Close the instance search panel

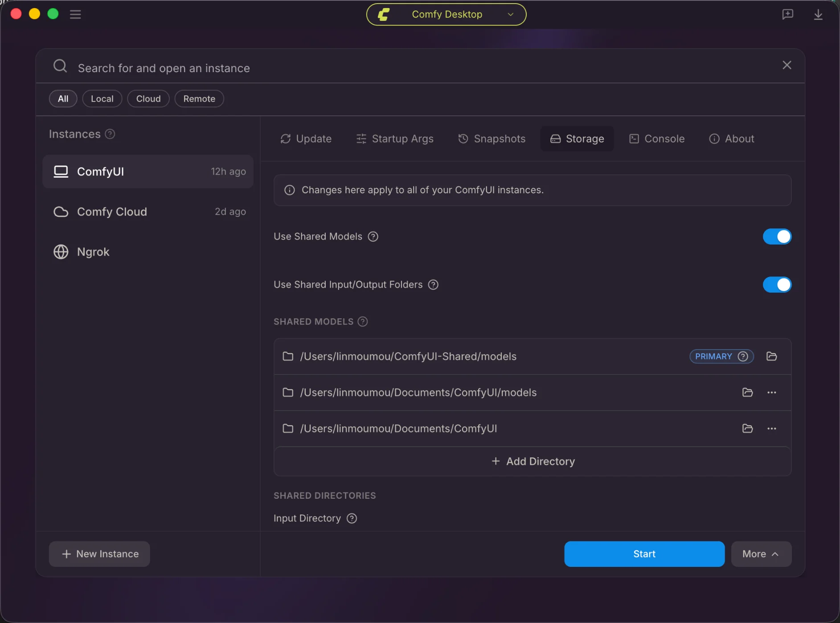pyautogui.click(x=787, y=65)
